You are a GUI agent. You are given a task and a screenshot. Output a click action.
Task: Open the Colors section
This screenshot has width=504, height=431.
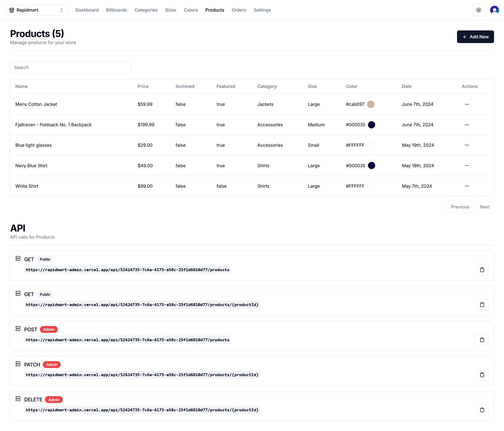click(x=191, y=10)
